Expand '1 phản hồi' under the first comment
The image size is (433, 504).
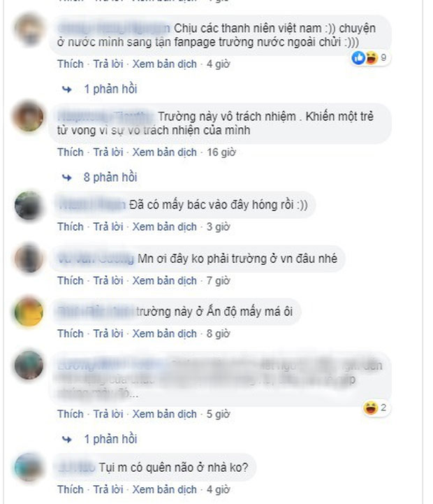click(x=110, y=89)
